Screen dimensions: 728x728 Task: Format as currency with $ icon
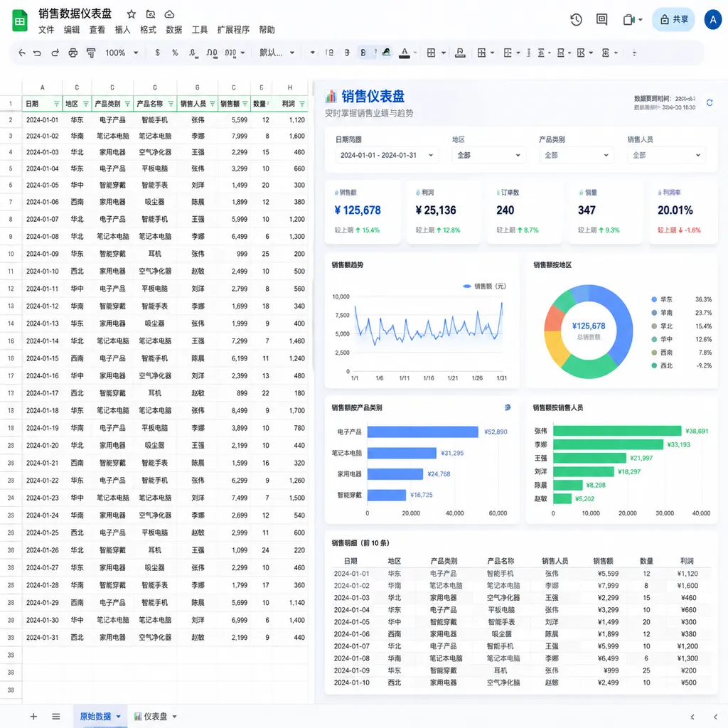pyautogui.click(x=157, y=53)
